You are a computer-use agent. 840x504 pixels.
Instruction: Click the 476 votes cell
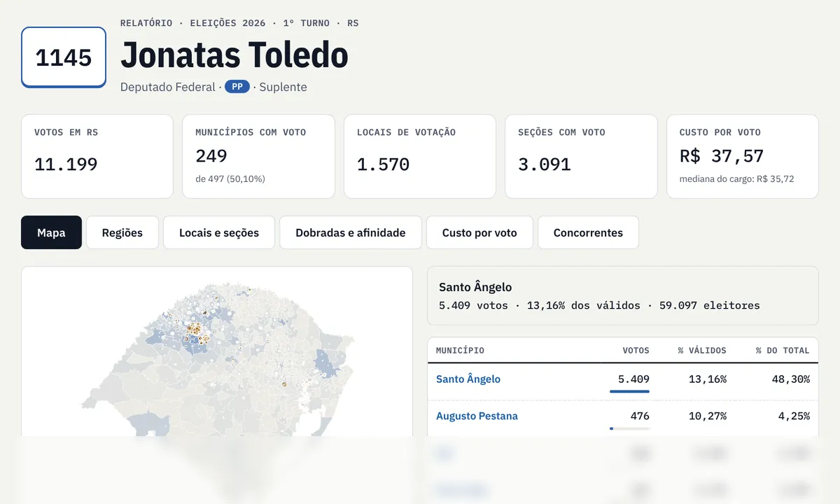coord(640,416)
